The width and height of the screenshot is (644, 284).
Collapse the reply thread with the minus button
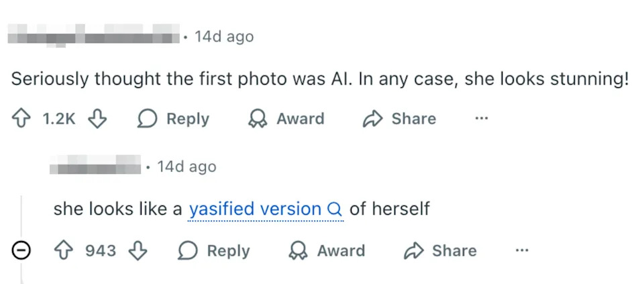[x=21, y=251]
